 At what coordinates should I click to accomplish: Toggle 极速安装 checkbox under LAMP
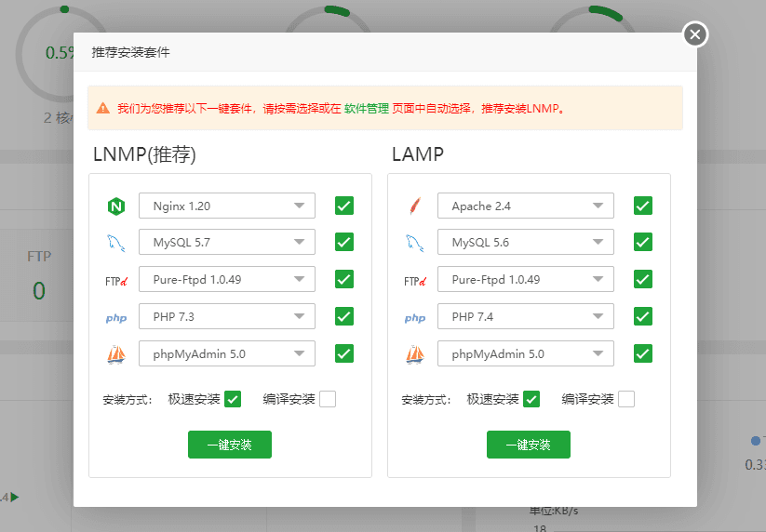click(531, 399)
